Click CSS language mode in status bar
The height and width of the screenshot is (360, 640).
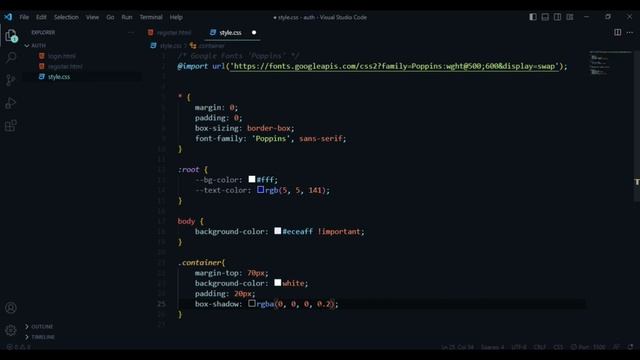pos(558,347)
